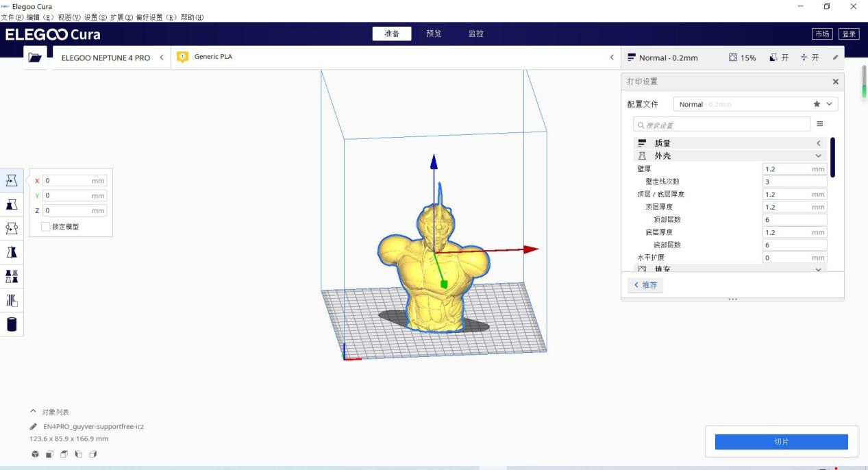Open the 设置 menu
This screenshot has height=470, width=868.
click(x=96, y=17)
